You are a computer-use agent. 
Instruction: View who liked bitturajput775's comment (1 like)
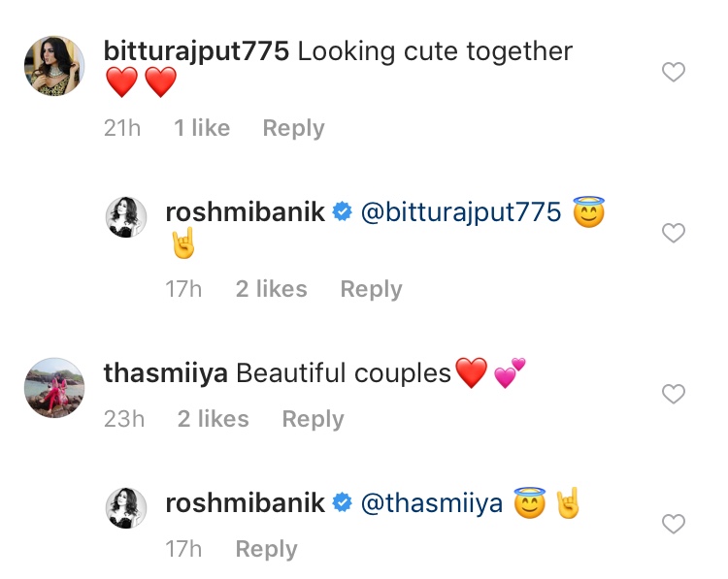202,128
